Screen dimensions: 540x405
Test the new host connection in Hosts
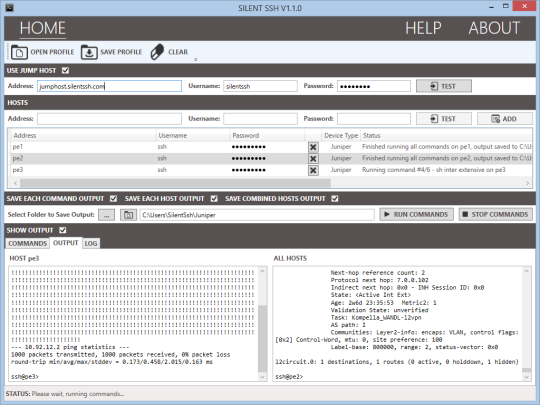444,119
